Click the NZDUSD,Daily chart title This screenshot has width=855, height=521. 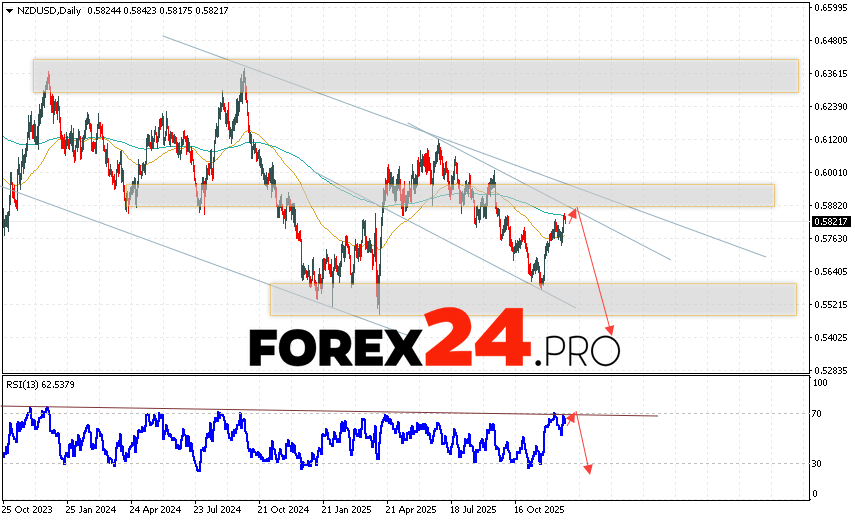click(46, 8)
